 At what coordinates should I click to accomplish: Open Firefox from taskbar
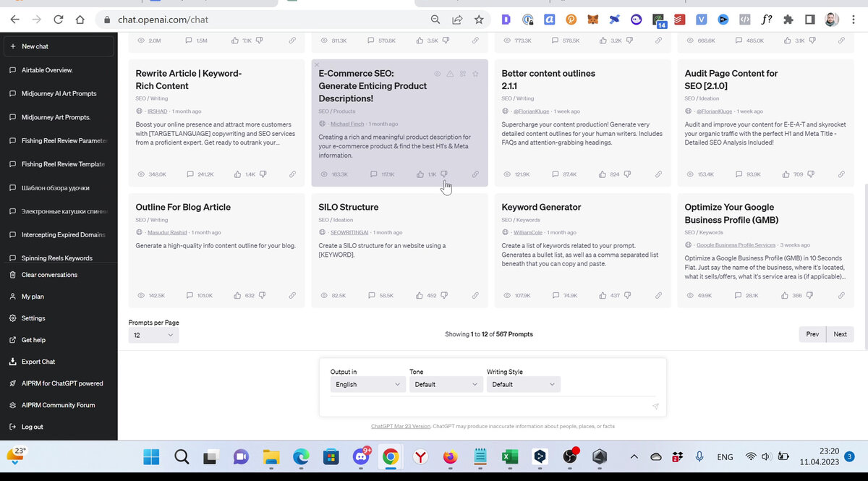point(450,457)
